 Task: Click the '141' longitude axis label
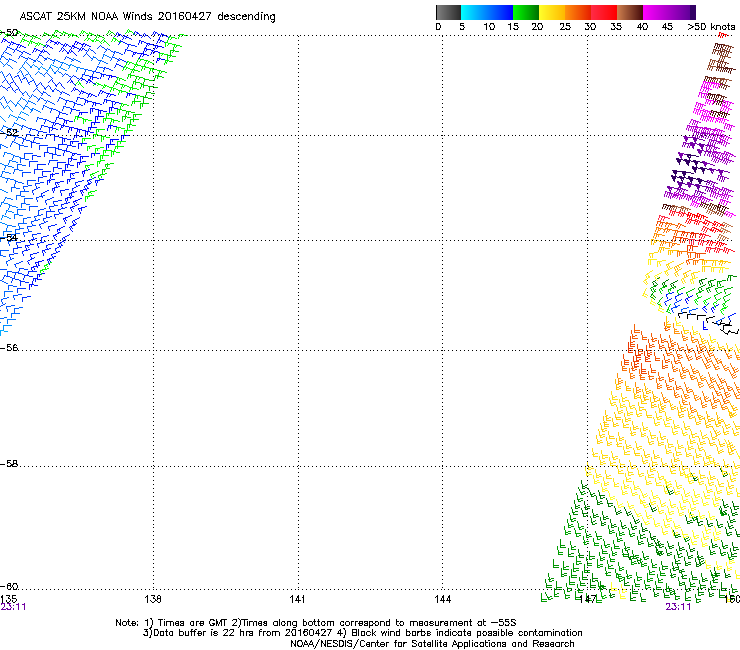297,599
